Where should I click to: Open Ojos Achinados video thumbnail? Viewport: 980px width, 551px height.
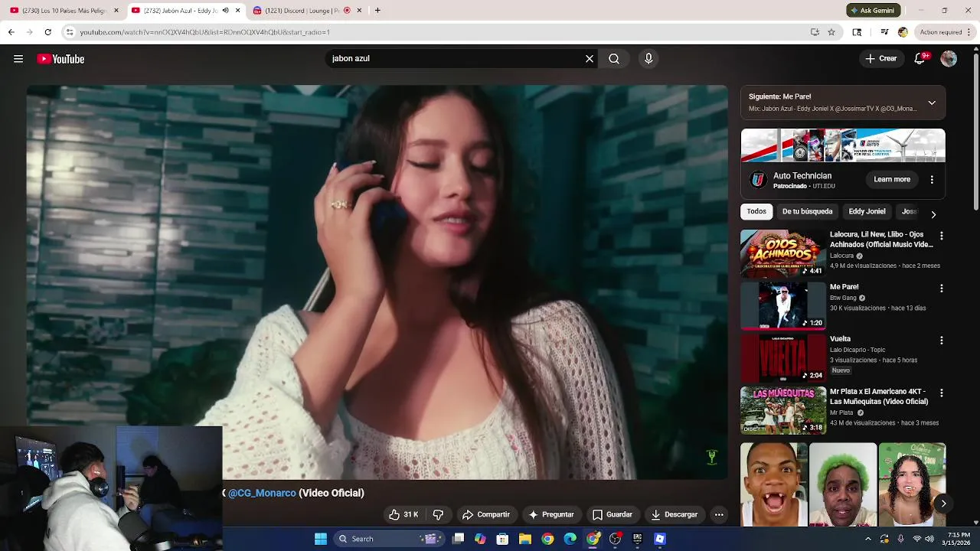pyautogui.click(x=783, y=253)
